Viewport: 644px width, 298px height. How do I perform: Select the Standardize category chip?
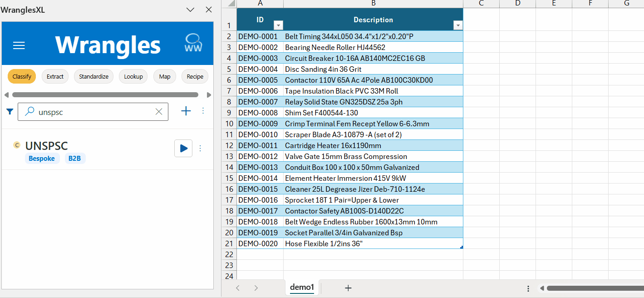[93, 76]
